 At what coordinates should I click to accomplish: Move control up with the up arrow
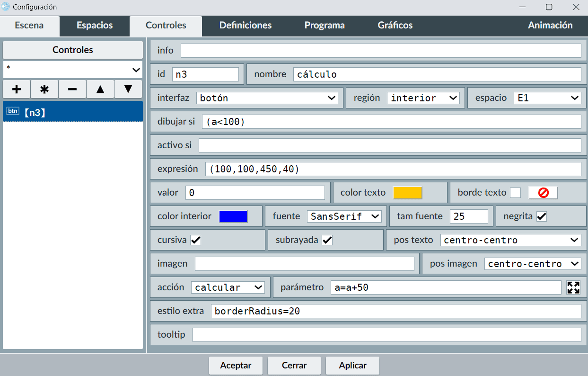(x=100, y=89)
